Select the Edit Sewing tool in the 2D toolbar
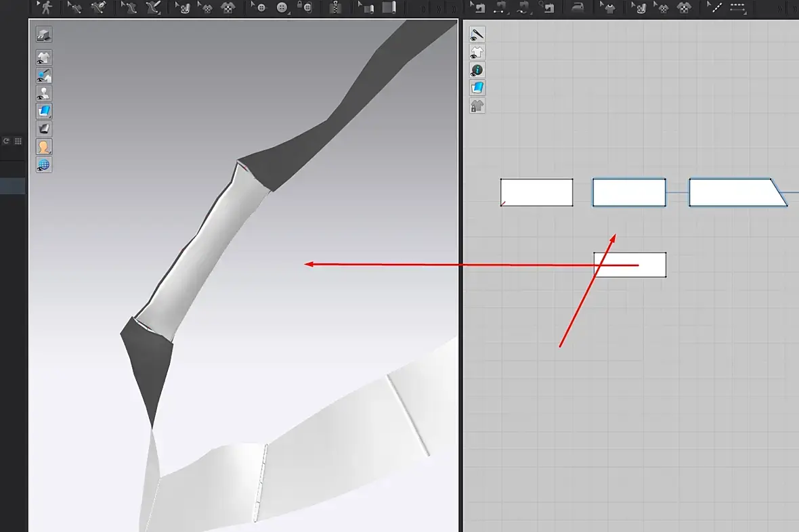Viewport: 799px width, 532px height. click(478, 7)
